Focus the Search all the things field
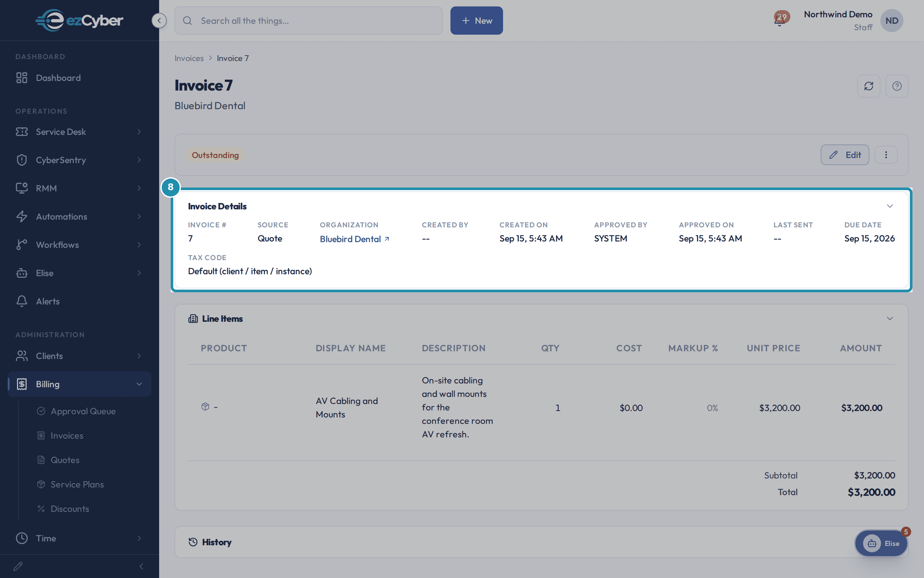This screenshot has width=924, height=578. tap(309, 21)
